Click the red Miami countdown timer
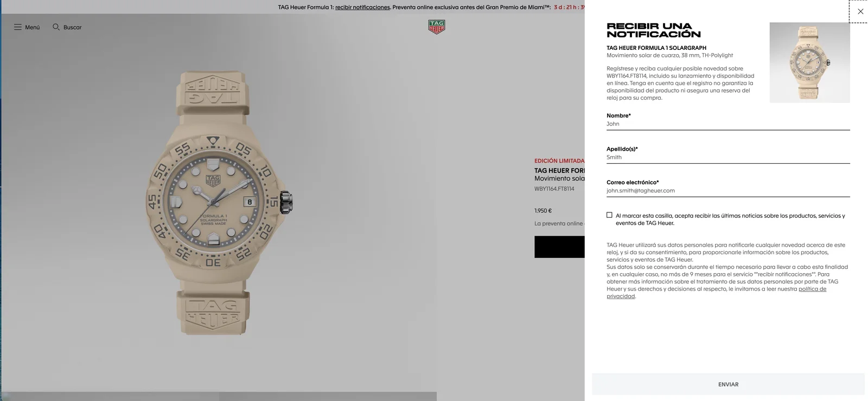The width and height of the screenshot is (868, 401). [x=569, y=7]
